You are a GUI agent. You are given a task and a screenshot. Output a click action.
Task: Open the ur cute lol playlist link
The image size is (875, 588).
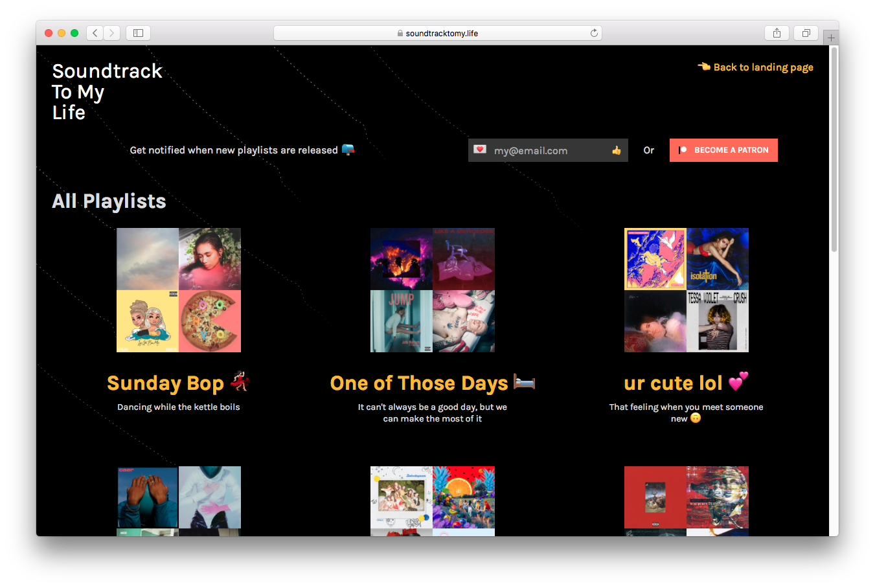[x=686, y=383]
